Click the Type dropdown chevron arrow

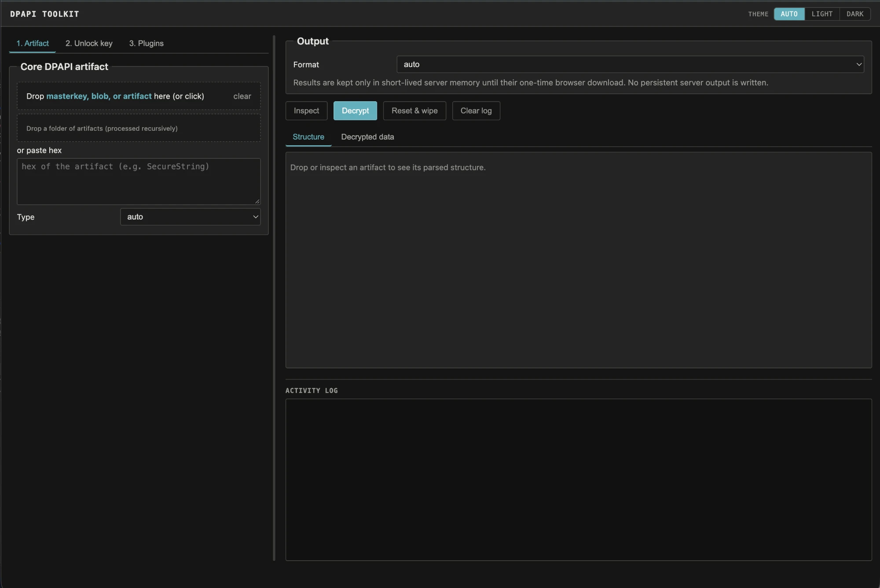tap(255, 217)
